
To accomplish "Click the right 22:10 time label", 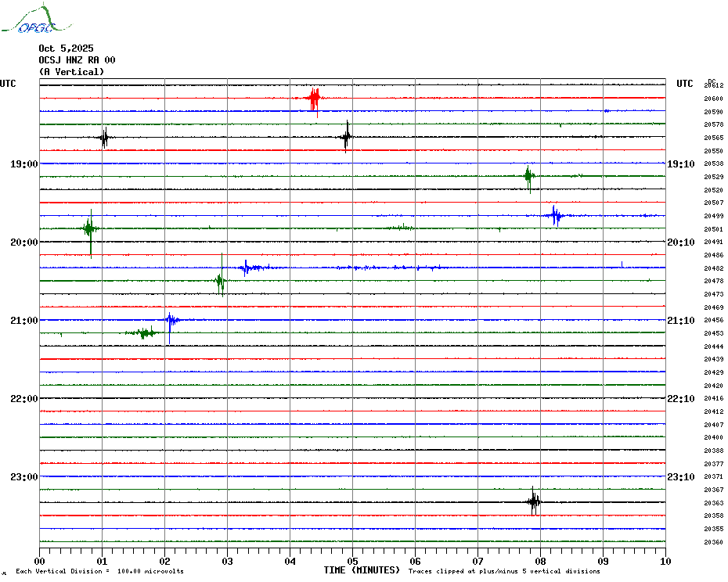I will (x=680, y=399).
